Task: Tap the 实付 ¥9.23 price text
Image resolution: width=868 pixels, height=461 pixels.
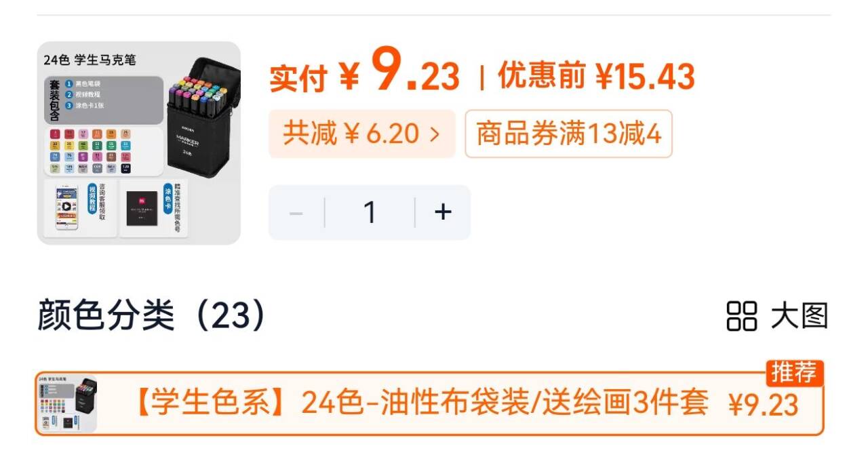Action: click(365, 75)
